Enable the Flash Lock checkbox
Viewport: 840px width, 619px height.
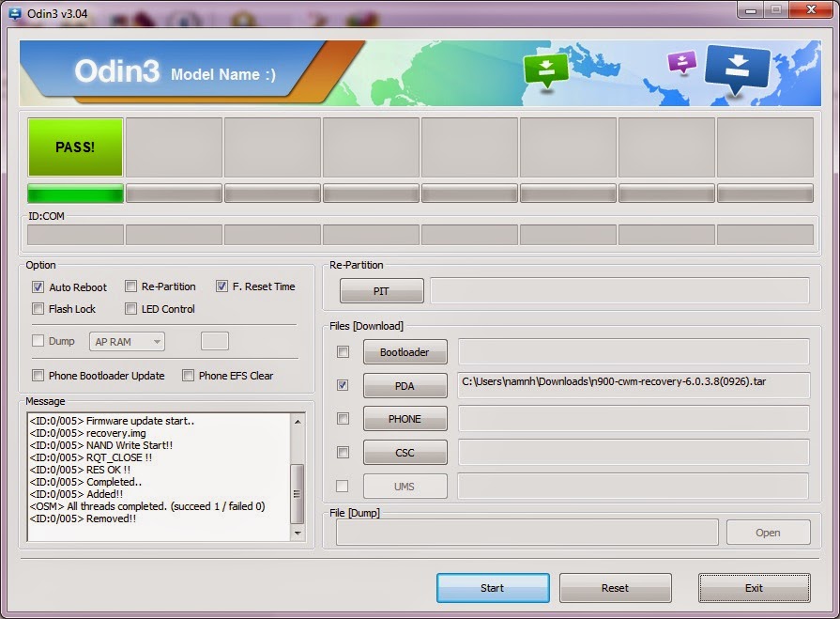pos(38,309)
